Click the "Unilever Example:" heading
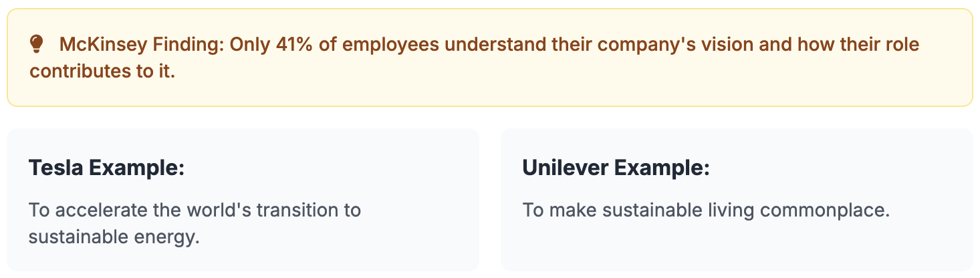 (616, 168)
